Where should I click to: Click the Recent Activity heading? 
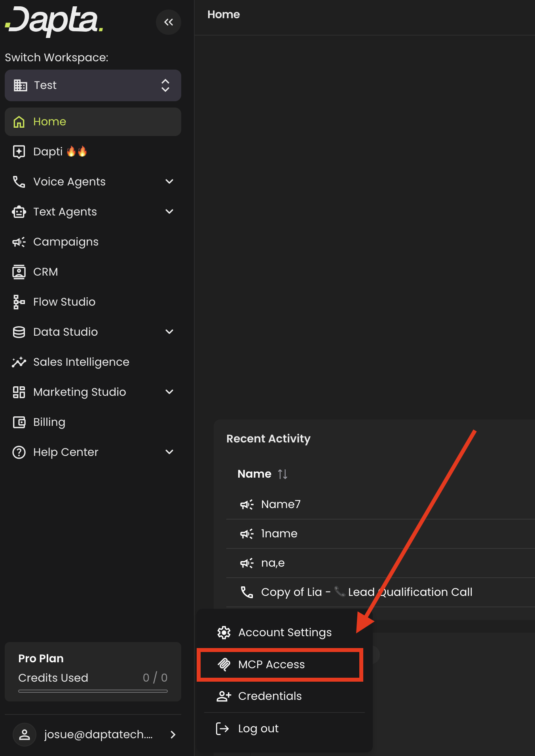(x=268, y=439)
